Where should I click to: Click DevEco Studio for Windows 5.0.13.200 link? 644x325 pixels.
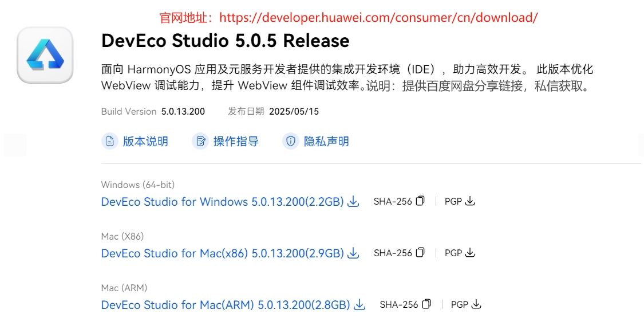[x=222, y=202]
